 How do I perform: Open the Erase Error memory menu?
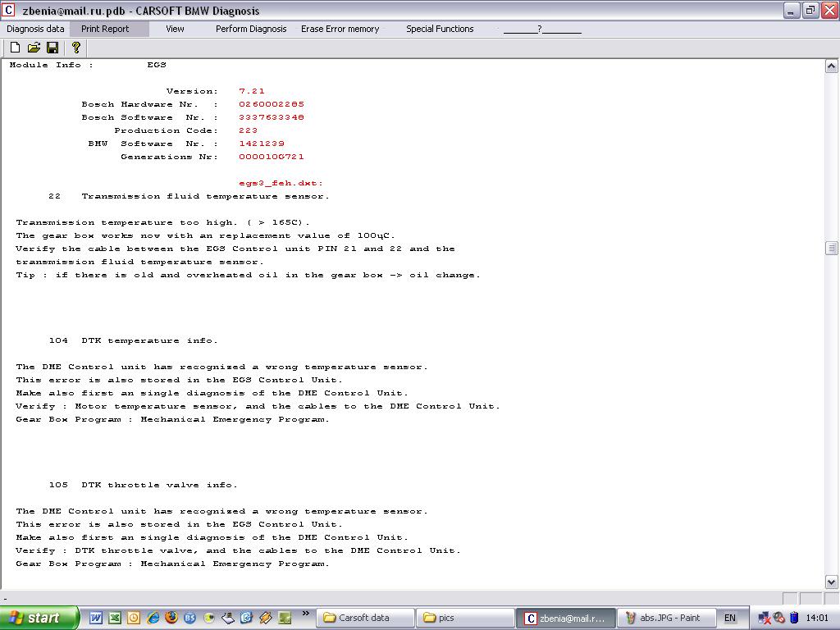340,29
